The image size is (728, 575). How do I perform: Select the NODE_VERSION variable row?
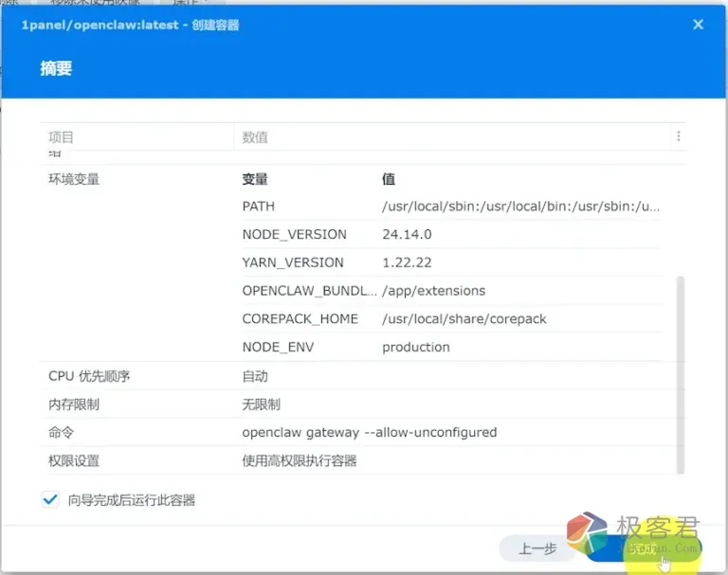pos(450,234)
